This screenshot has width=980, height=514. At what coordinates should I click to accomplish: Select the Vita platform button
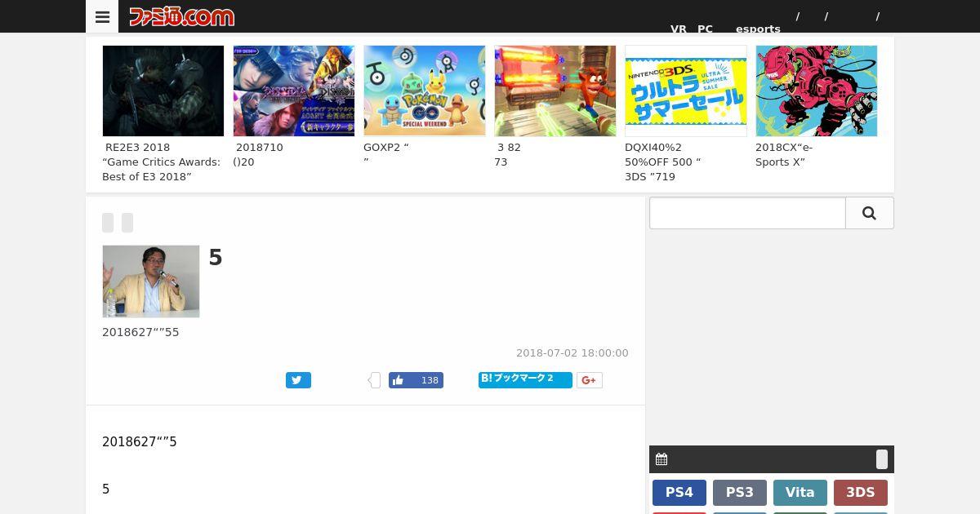pos(800,493)
